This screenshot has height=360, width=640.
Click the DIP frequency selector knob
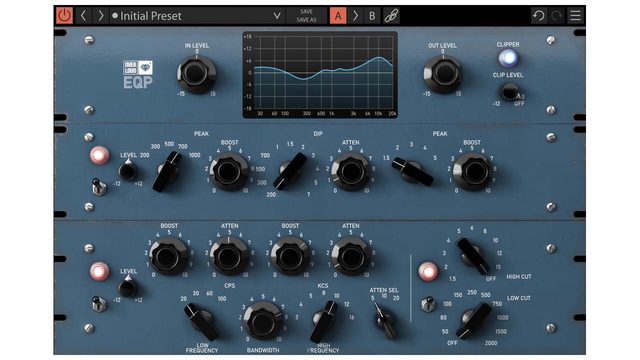(290, 171)
